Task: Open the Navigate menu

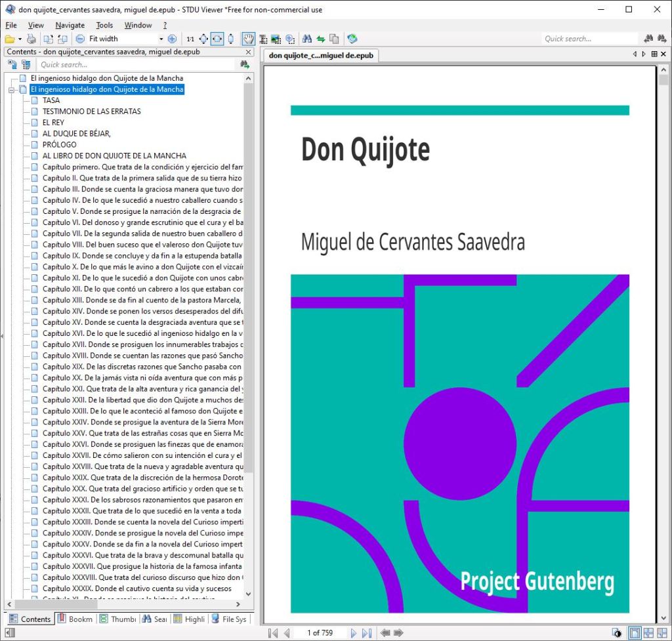Action: click(70, 25)
